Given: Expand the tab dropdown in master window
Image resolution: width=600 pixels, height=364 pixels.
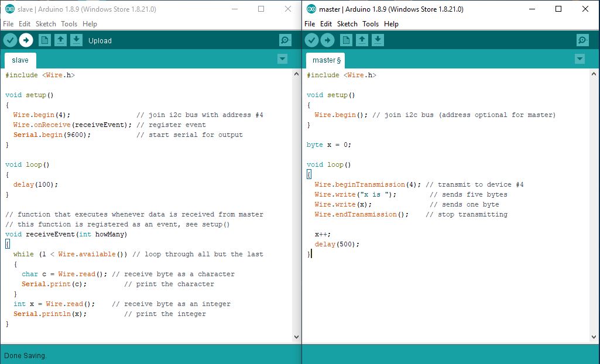Looking at the screenshot, I should point(580,59).
